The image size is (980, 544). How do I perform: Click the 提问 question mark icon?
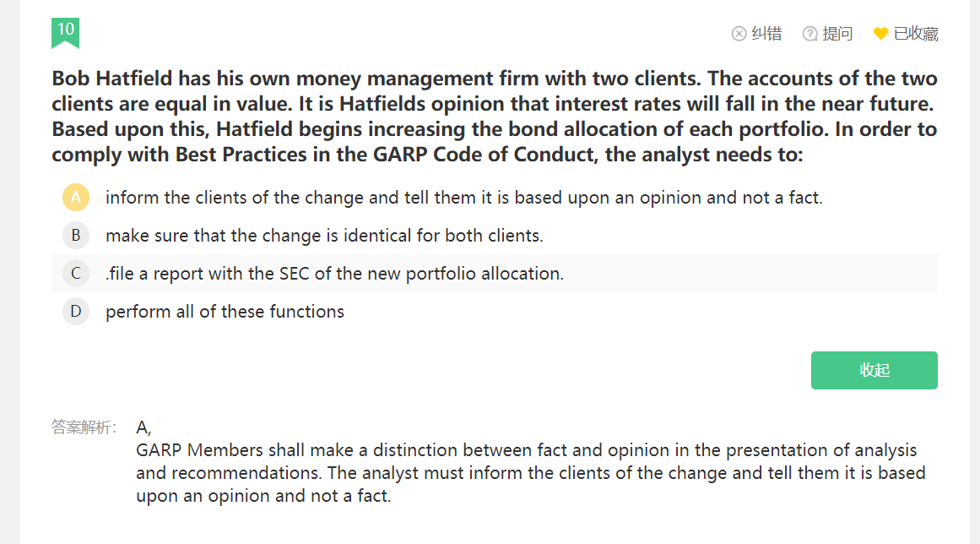click(809, 34)
